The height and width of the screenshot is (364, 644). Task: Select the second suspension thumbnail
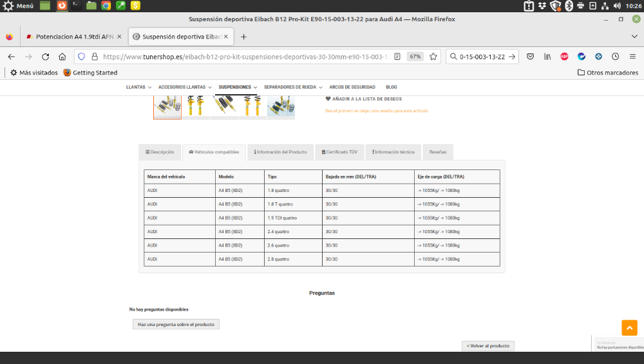[x=196, y=107]
